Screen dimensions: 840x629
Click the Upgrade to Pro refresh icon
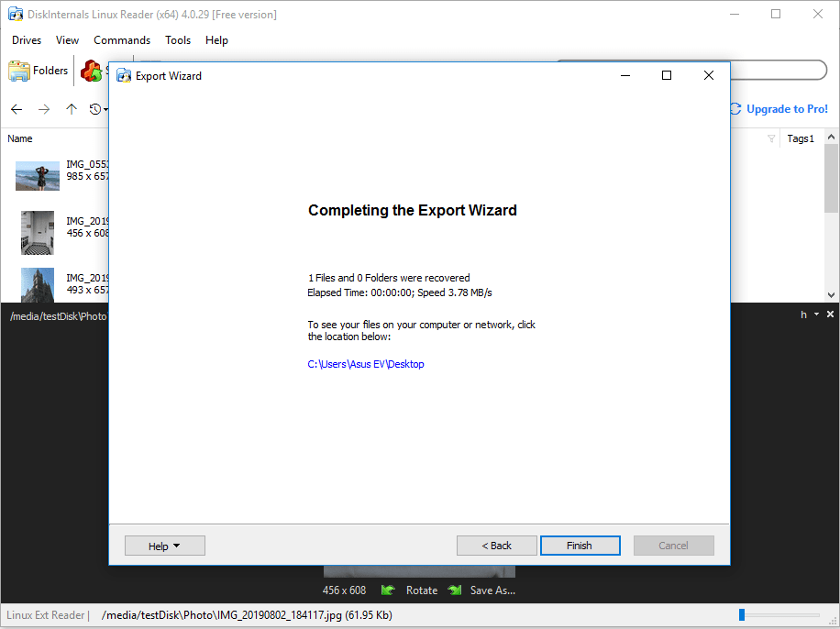735,109
